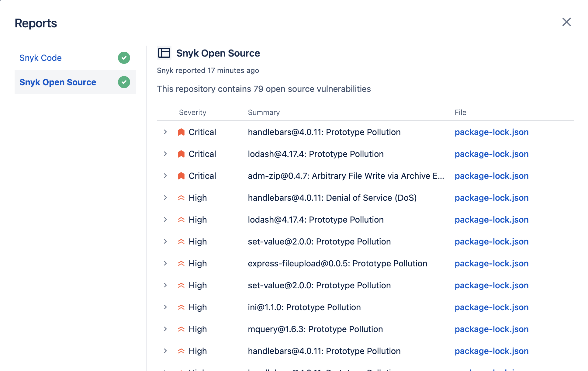Click high severity icon on express-fileupload row
The height and width of the screenshot is (371, 588).
(x=181, y=263)
